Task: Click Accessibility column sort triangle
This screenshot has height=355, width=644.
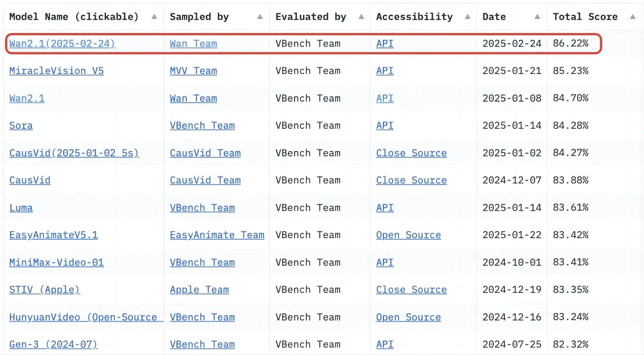Action: click(x=467, y=17)
